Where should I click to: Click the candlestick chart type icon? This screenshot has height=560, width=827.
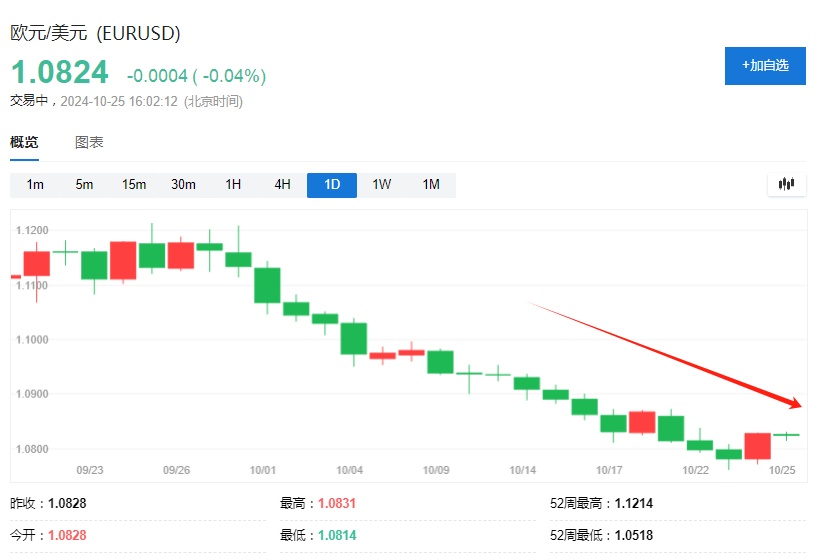tap(786, 184)
